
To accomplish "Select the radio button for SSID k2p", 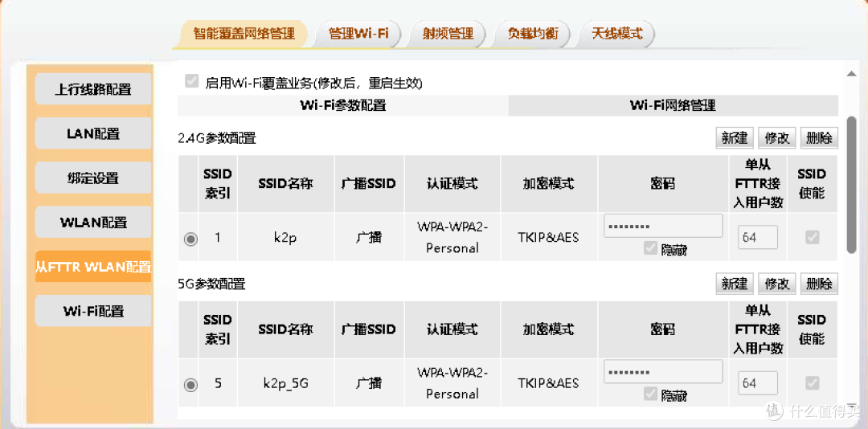I will coord(190,239).
